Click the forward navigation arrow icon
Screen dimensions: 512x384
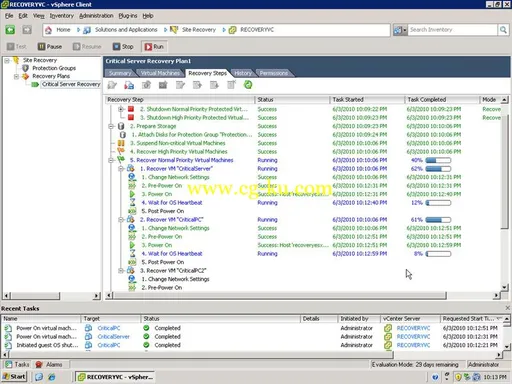[27, 30]
